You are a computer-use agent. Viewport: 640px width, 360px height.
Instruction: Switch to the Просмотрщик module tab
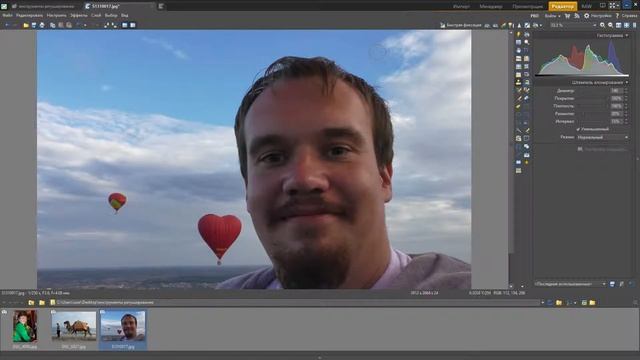pyautogui.click(x=528, y=6)
